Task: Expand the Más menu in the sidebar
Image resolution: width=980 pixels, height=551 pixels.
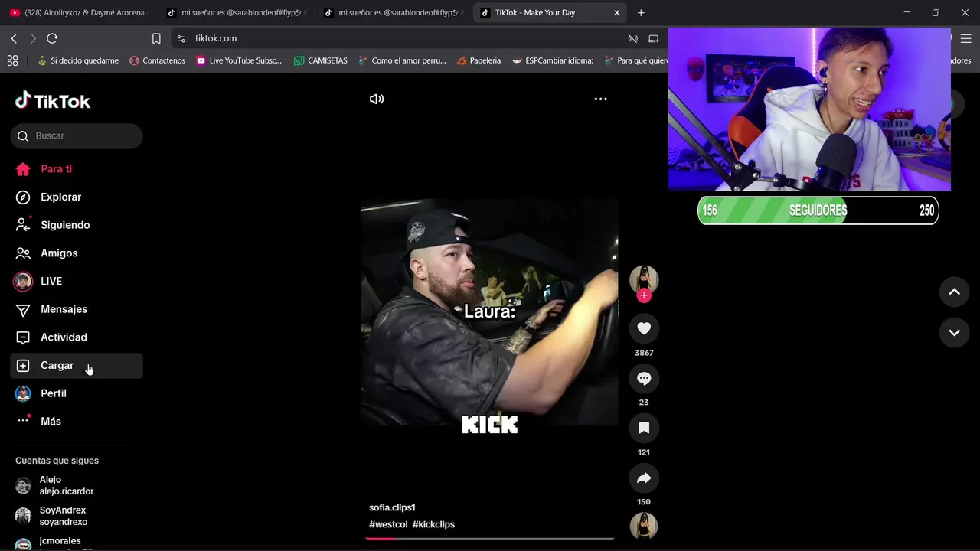Action: (x=77, y=422)
